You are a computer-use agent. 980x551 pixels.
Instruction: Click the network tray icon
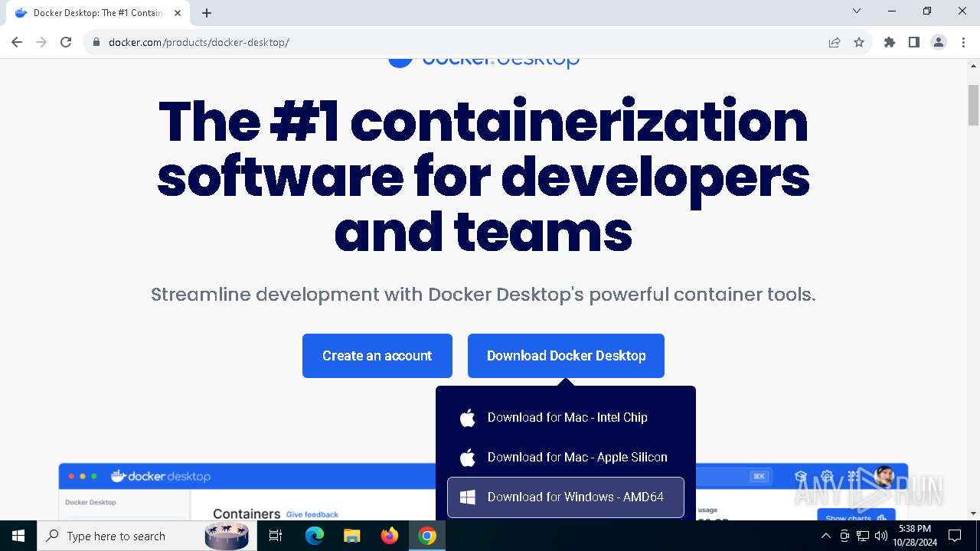point(863,536)
